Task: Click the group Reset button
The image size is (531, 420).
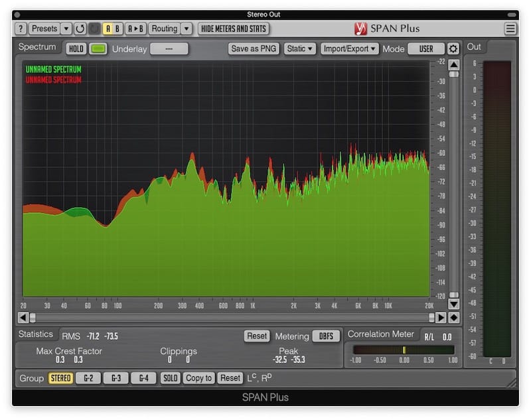Action: click(230, 378)
